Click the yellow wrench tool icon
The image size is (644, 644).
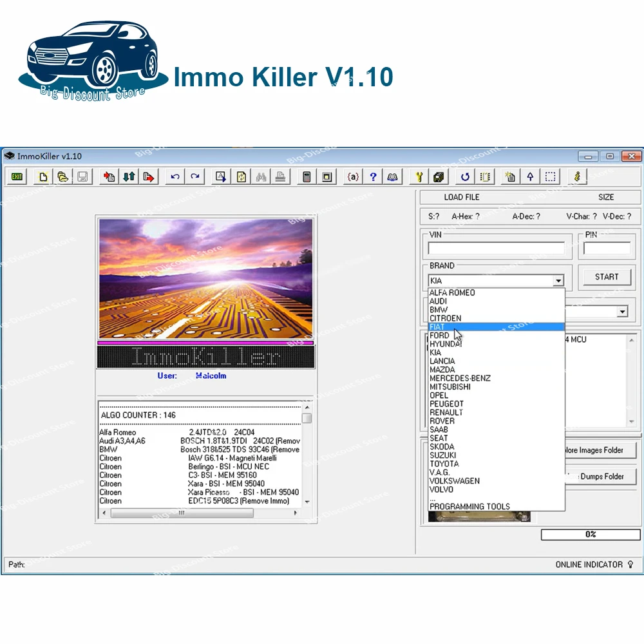(x=419, y=177)
